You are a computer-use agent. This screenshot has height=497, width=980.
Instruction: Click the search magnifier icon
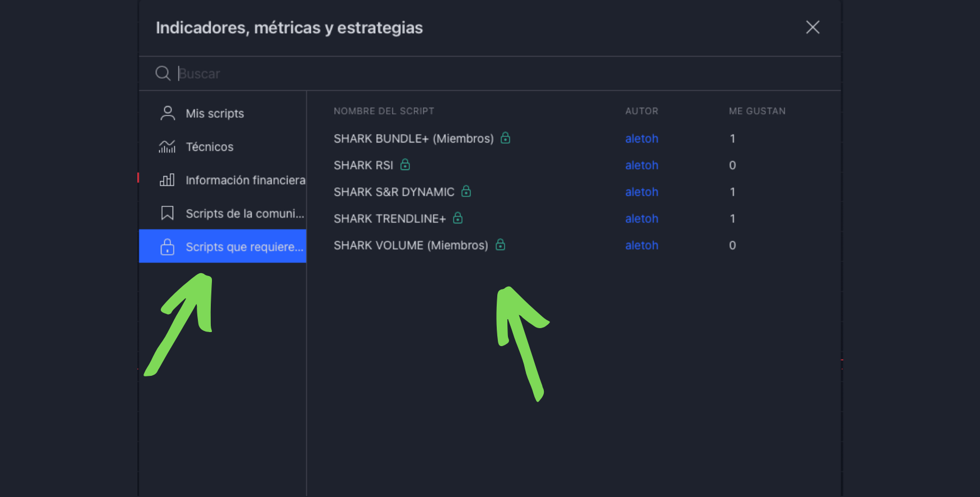point(163,73)
